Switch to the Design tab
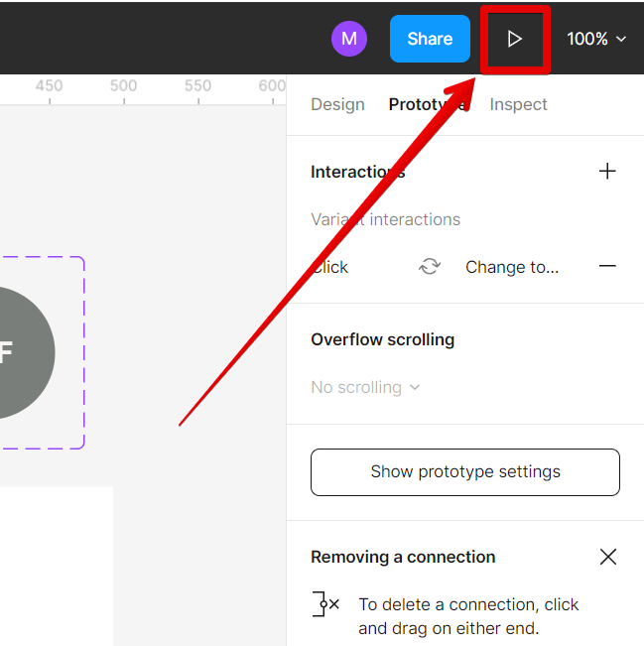644x646 pixels. (337, 104)
